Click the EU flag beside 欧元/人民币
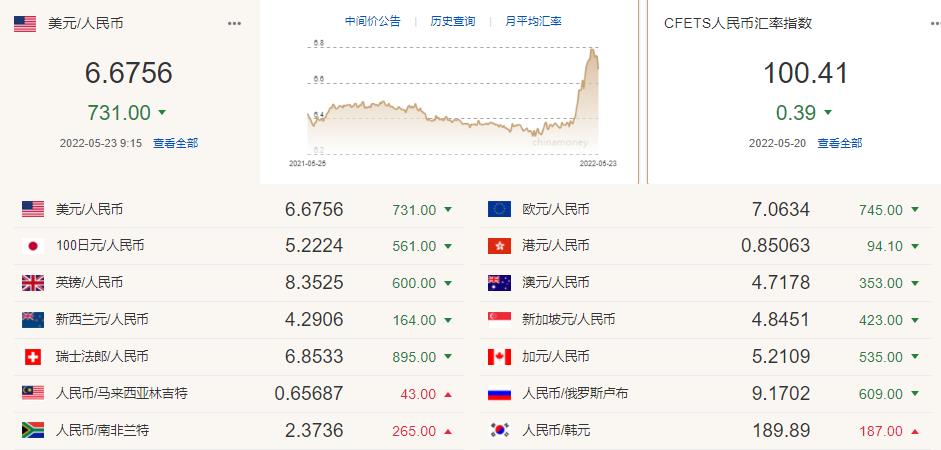Viewport: 941px width, 450px height. [x=499, y=209]
